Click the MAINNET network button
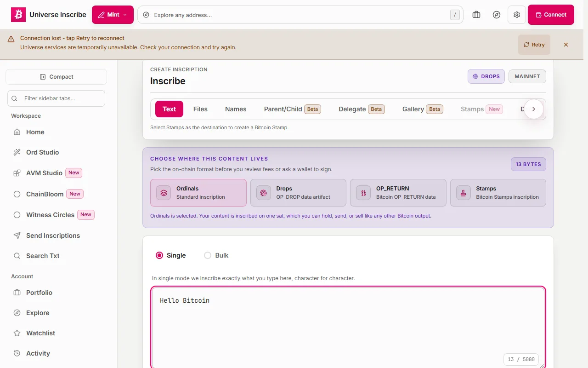The image size is (588, 368). click(x=527, y=76)
